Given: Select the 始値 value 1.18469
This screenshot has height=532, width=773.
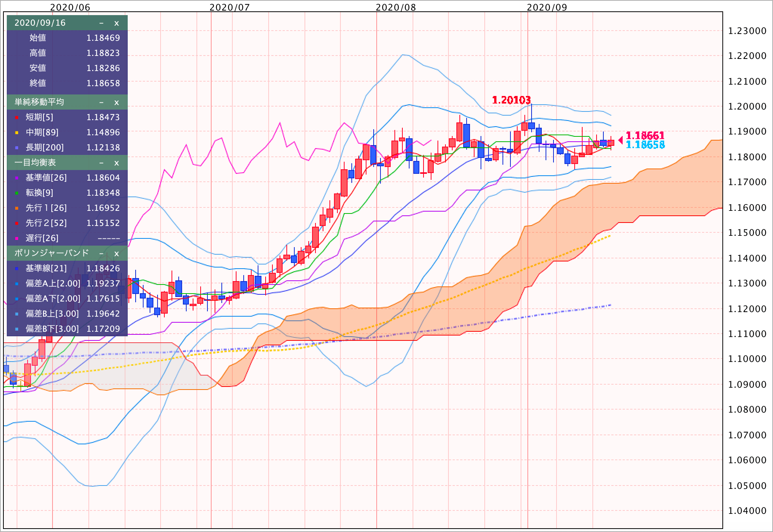Looking at the screenshot, I should pos(103,38).
